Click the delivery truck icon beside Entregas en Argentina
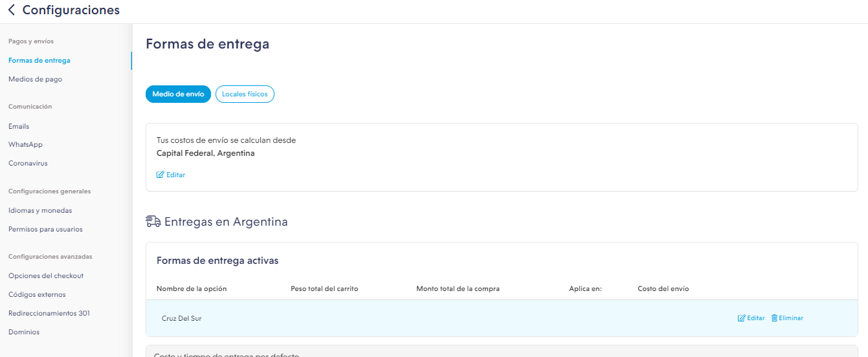The width and height of the screenshot is (868, 357). (x=153, y=222)
